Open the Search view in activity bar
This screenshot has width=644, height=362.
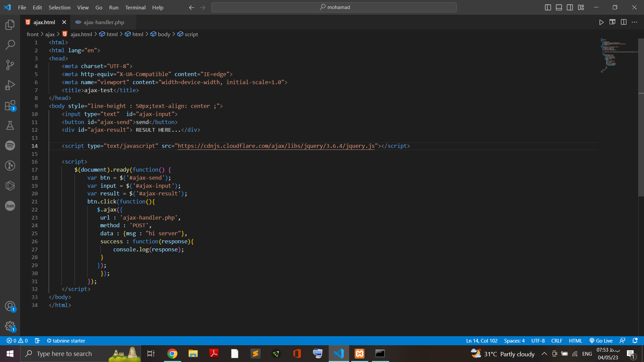pyautogui.click(x=10, y=45)
